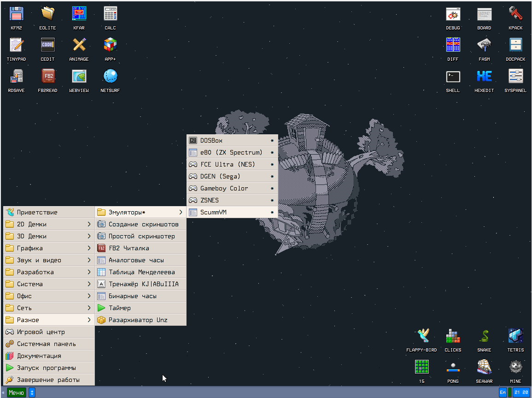The height and width of the screenshot is (398, 532).
Task: Launch the TETRIS game icon
Action: click(x=515, y=336)
